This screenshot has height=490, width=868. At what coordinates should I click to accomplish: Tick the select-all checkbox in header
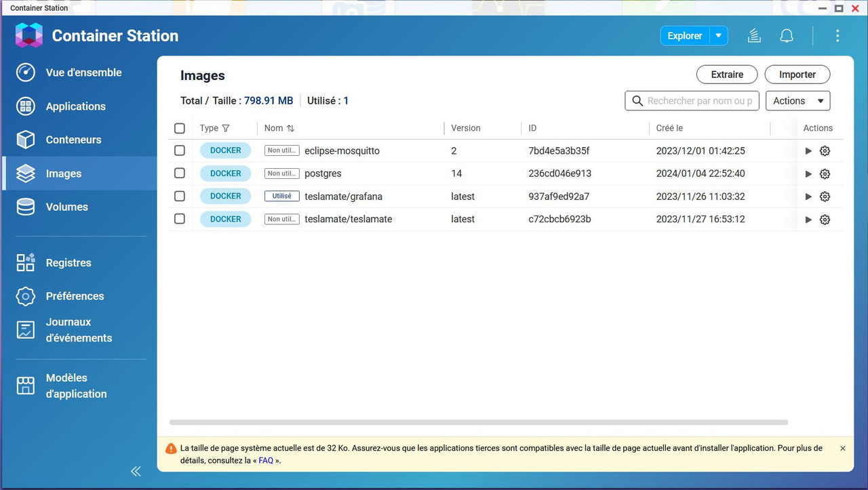pyautogui.click(x=180, y=128)
